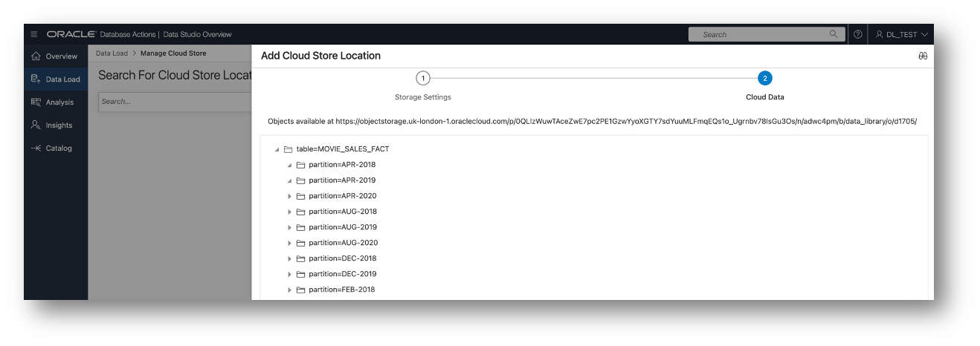The width and height of the screenshot is (980, 346).
Task: Expand the partition=DEC-2019 node
Action: (289, 274)
